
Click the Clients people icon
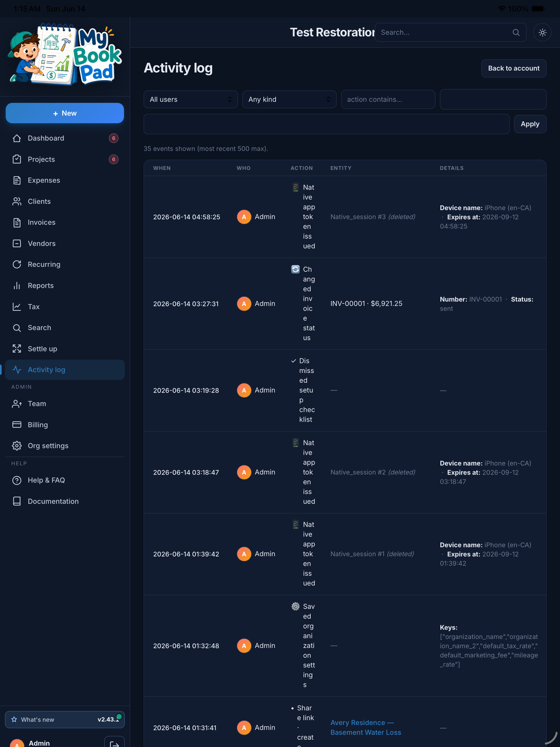pyautogui.click(x=17, y=201)
